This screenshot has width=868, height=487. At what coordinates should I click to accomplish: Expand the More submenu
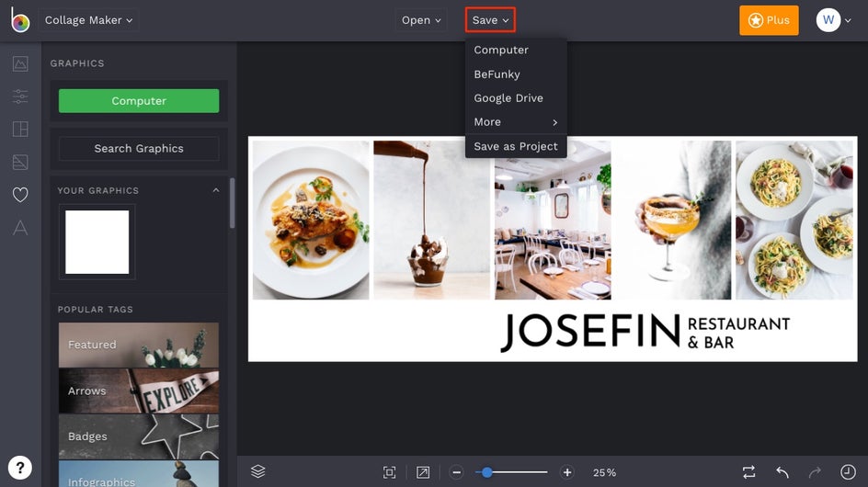click(516, 121)
